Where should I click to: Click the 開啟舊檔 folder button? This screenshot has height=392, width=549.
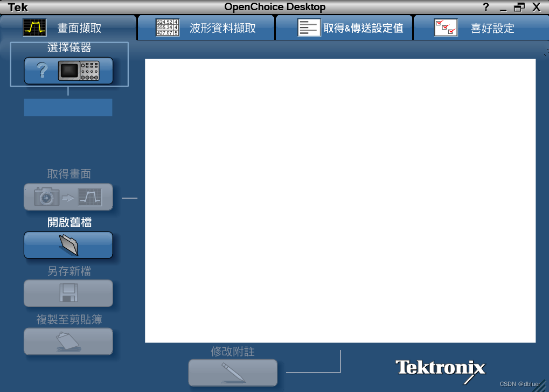(68, 245)
